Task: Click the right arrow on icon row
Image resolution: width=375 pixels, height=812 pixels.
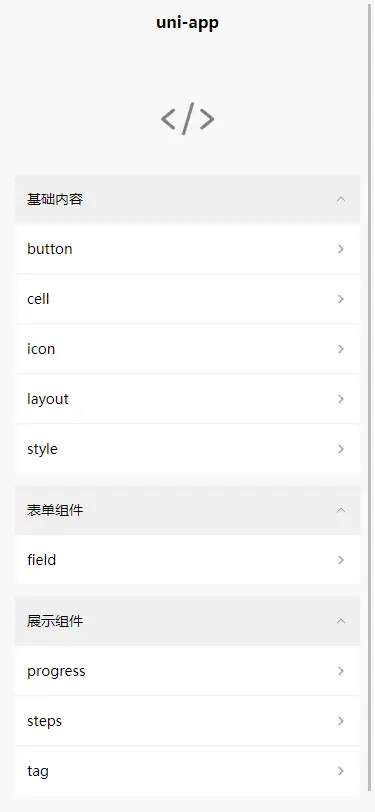Action: 341,349
